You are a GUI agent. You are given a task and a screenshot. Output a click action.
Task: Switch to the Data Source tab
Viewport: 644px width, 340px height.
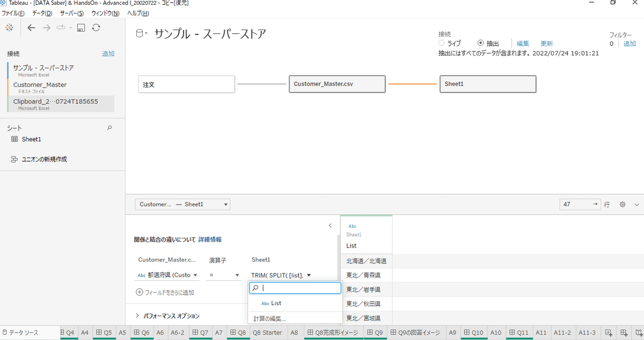tap(23, 332)
